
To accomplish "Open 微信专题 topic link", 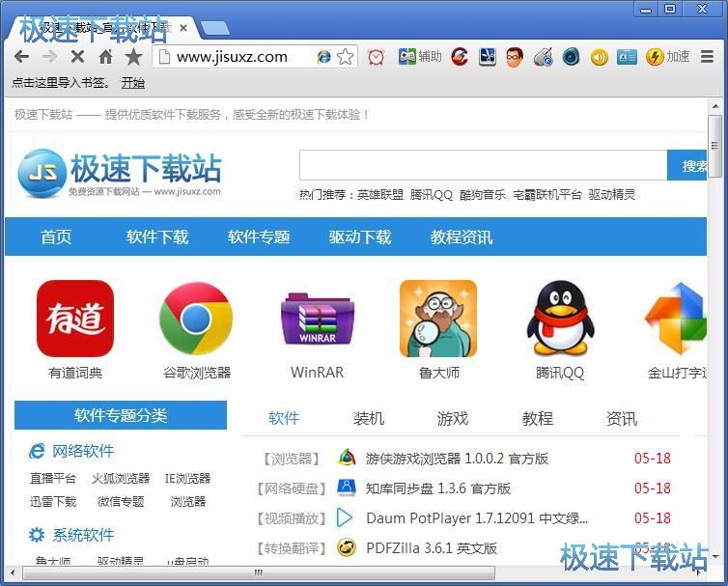I will pos(121,501).
